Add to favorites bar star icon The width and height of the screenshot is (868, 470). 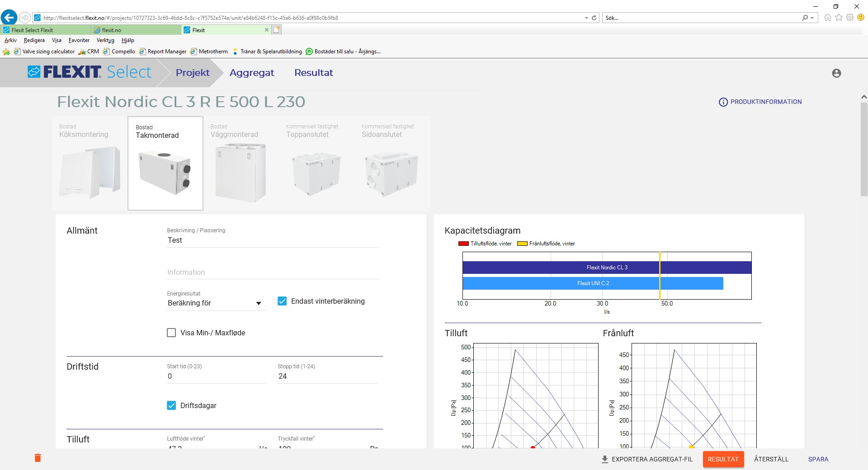coord(6,52)
